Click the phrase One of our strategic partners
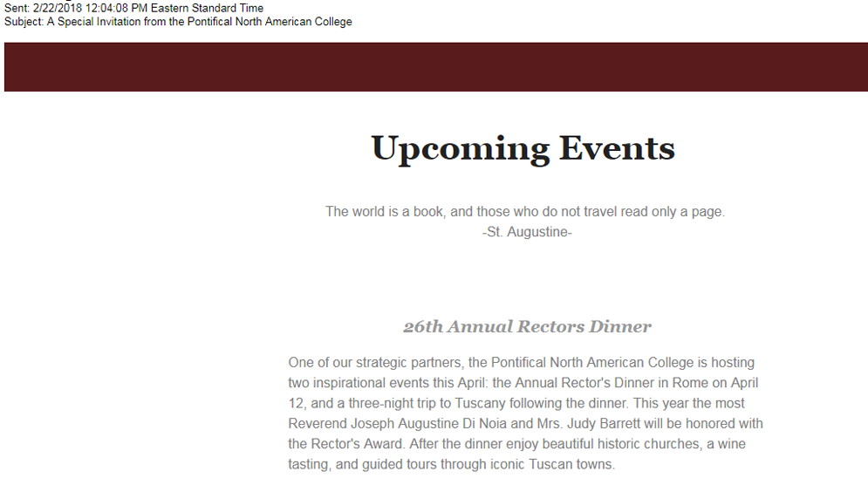This screenshot has width=868, height=485. pos(375,363)
